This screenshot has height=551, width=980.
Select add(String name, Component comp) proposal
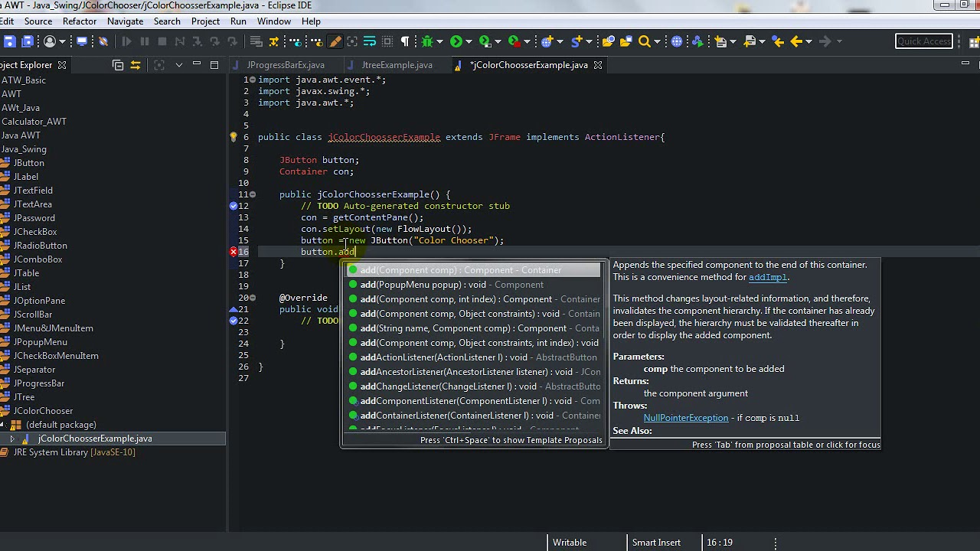[x=473, y=328]
